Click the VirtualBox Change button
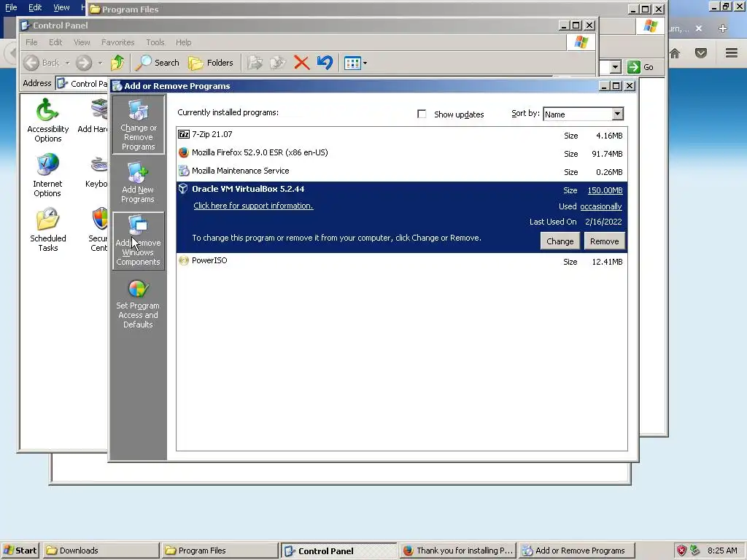747x560 pixels. pyautogui.click(x=560, y=241)
